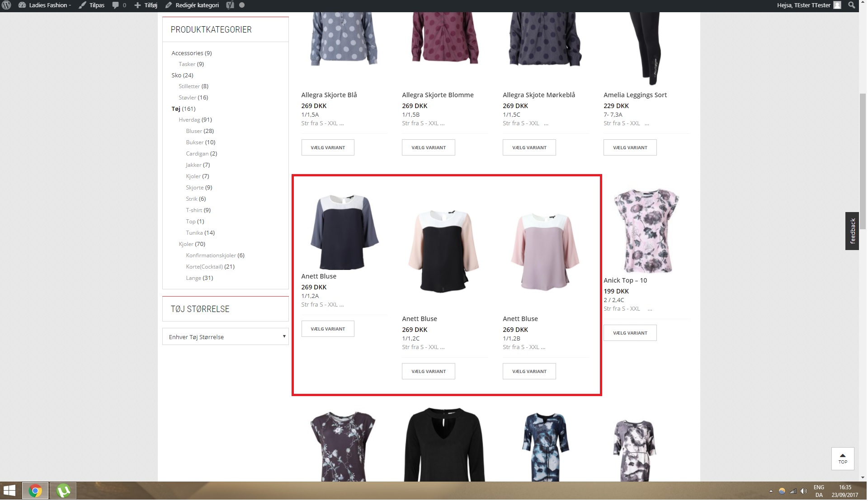Image resolution: width=868 pixels, height=501 pixels.
Task: Open the Yoast SEO admin bar icon
Action: 230,5
